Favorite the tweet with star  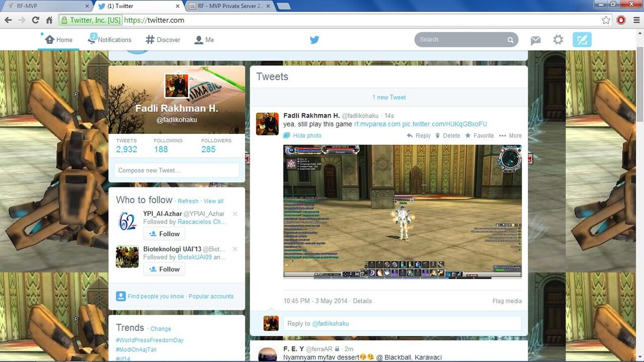click(x=479, y=136)
